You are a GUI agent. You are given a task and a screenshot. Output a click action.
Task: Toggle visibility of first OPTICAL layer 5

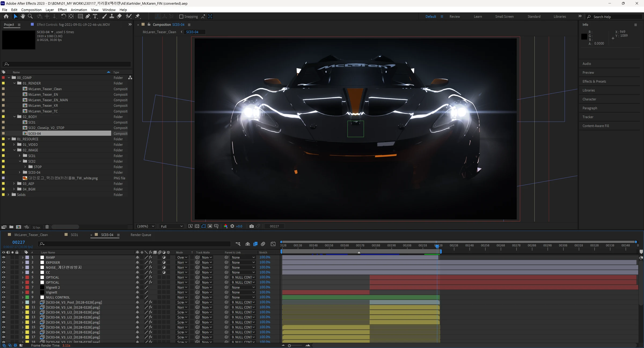coord(3,277)
